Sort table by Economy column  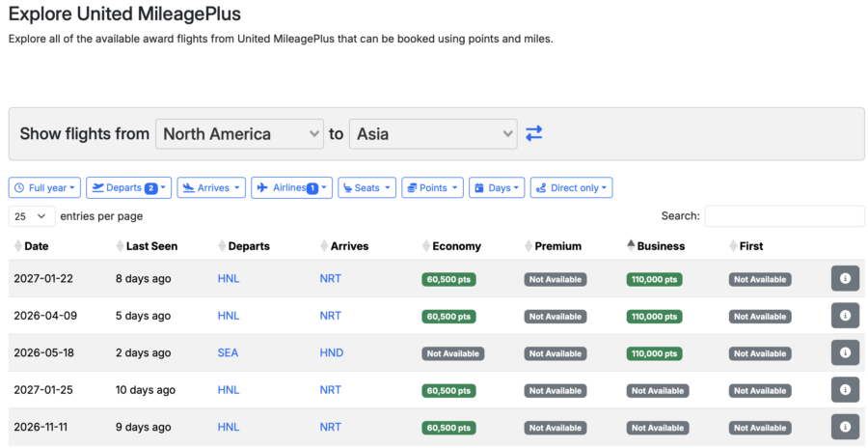451,246
